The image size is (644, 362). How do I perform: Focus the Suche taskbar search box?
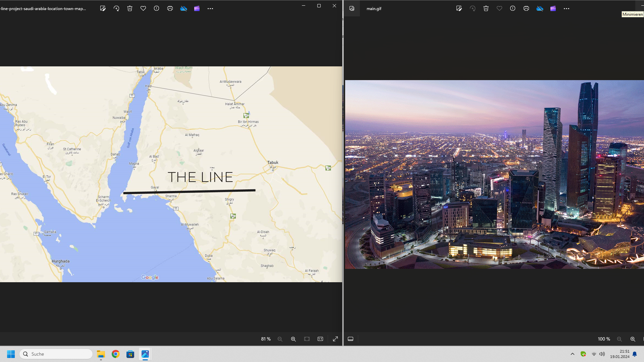click(x=56, y=354)
